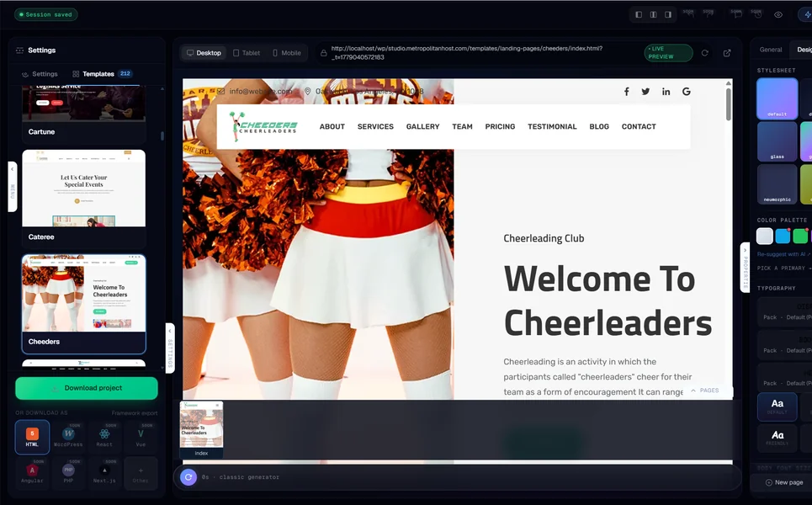The width and height of the screenshot is (812, 505).
Task: Click the redo arrow icon
Action: tap(709, 14)
